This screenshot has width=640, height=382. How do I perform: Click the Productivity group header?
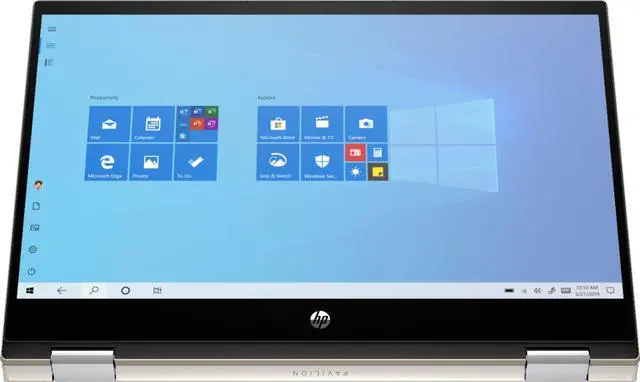pyautogui.click(x=104, y=98)
